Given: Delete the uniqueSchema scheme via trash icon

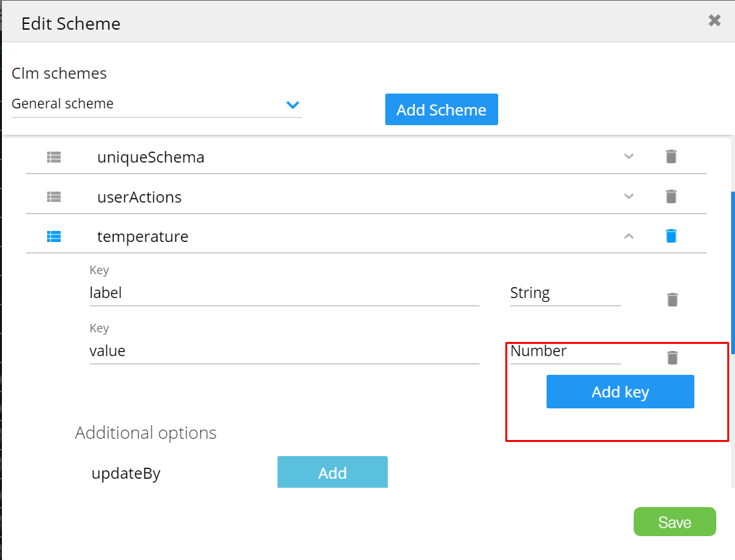Looking at the screenshot, I should (x=671, y=157).
